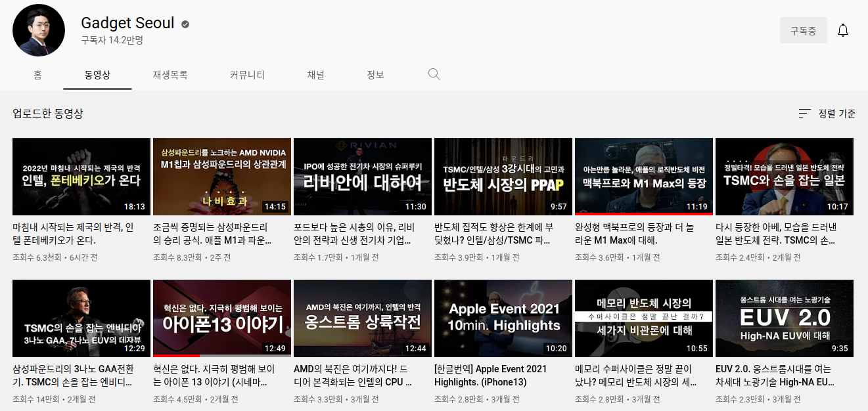Switch to the 홈 tab
The width and height of the screenshot is (868, 411).
tap(38, 75)
